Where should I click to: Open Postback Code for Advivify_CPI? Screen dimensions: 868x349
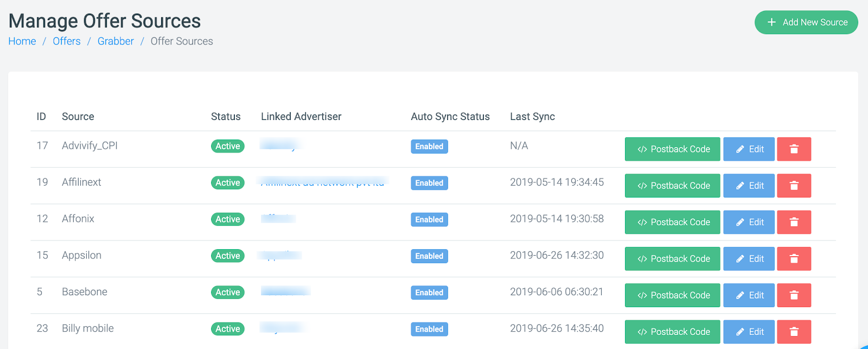673,149
